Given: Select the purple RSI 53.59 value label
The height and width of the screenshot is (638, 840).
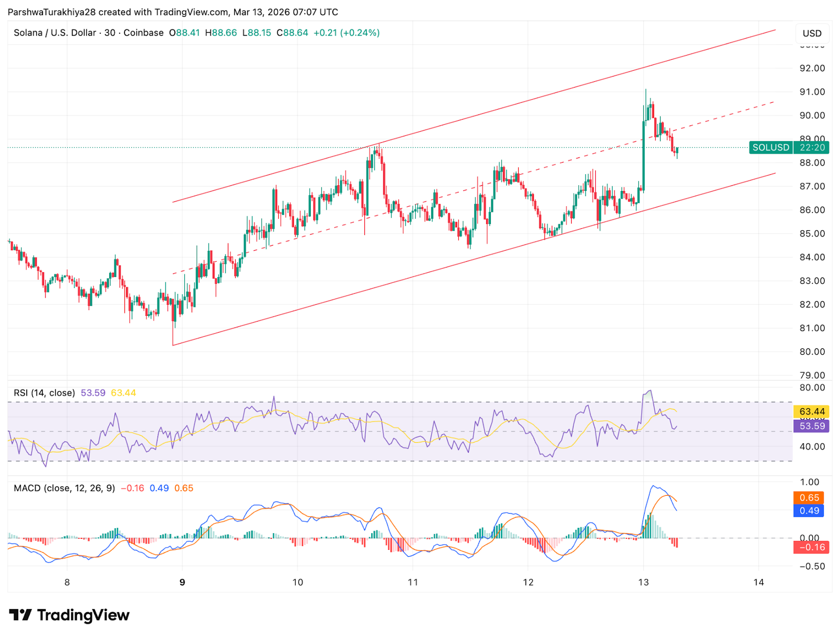Looking at the screenshot, I should point(810,427).
